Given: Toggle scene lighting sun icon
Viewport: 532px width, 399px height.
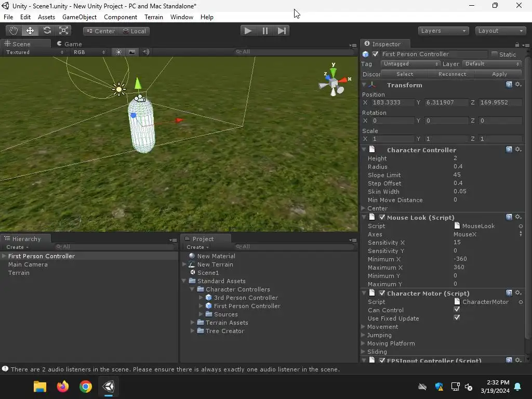Looking at the screenshot, I should coord(118,52).
